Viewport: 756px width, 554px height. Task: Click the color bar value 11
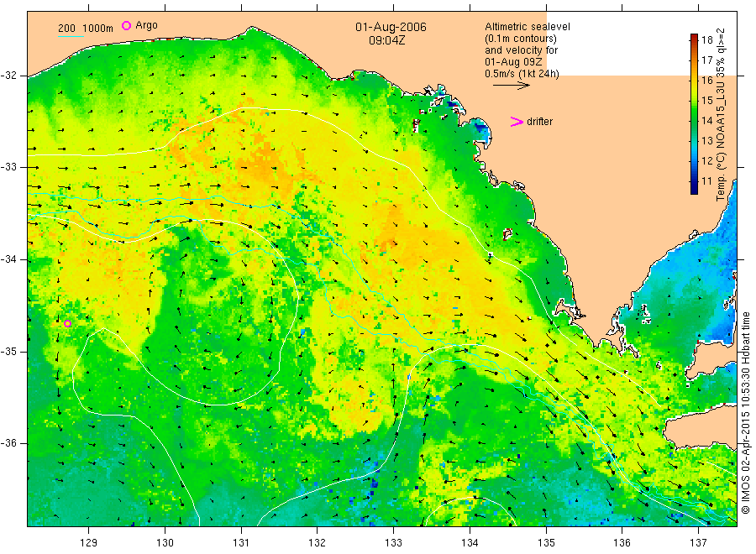706,181
